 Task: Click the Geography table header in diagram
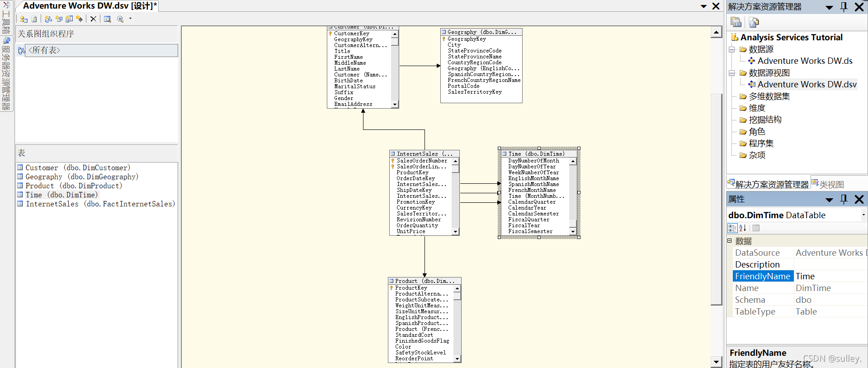coord(481,32)
